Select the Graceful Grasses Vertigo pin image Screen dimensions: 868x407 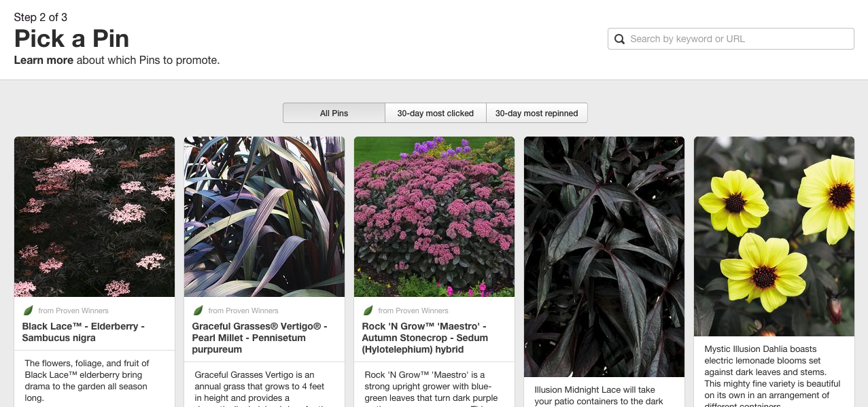[264, 217]
